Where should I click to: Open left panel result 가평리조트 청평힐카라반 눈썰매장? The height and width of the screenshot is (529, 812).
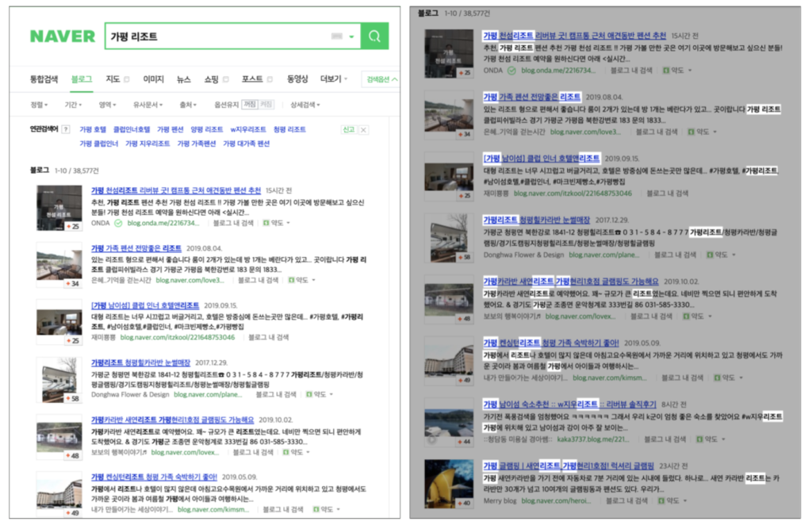(141, 362)
